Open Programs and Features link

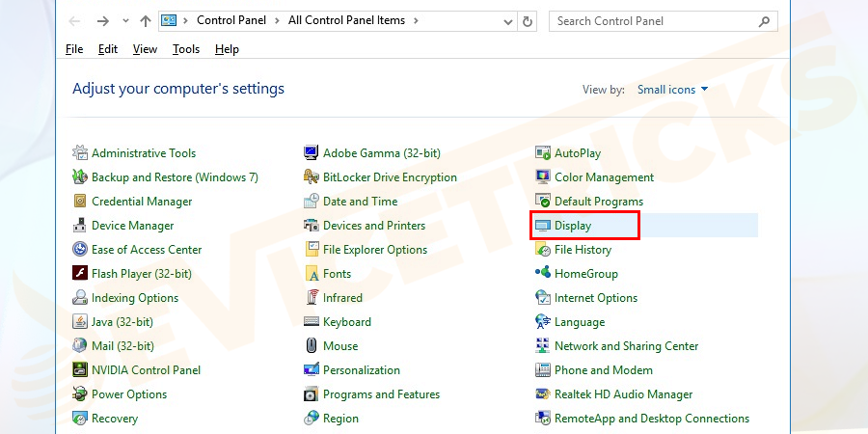tap(381, 394)
